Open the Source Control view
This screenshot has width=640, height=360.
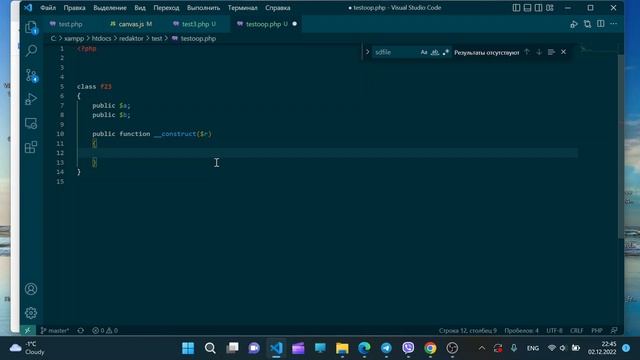31,76
